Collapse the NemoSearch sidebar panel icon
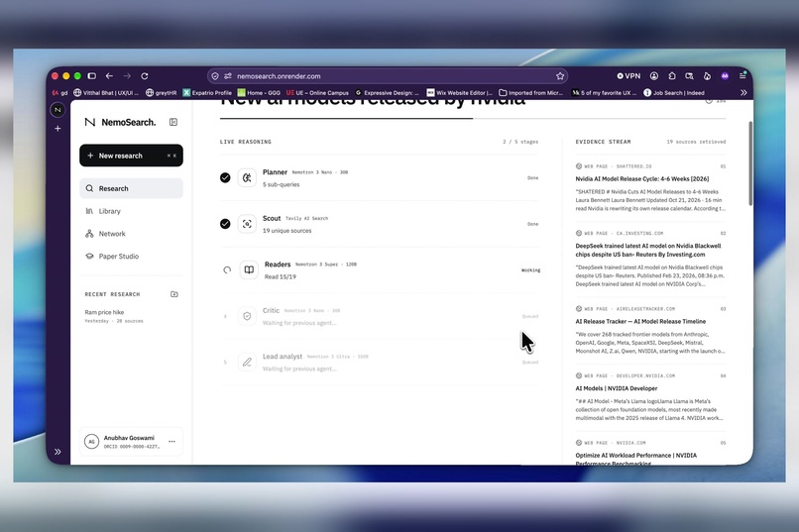 tap(173, 122)
